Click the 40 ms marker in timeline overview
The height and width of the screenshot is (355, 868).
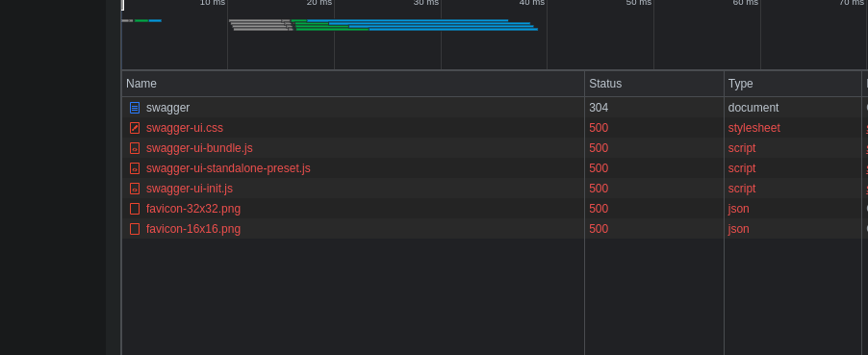pos(532,3)
